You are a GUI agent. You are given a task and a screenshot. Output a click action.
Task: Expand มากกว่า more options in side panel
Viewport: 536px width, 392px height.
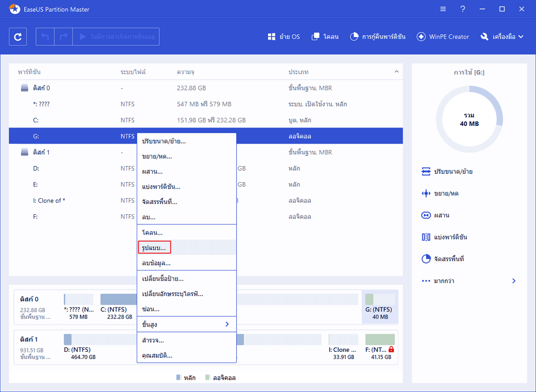[469, 281]
